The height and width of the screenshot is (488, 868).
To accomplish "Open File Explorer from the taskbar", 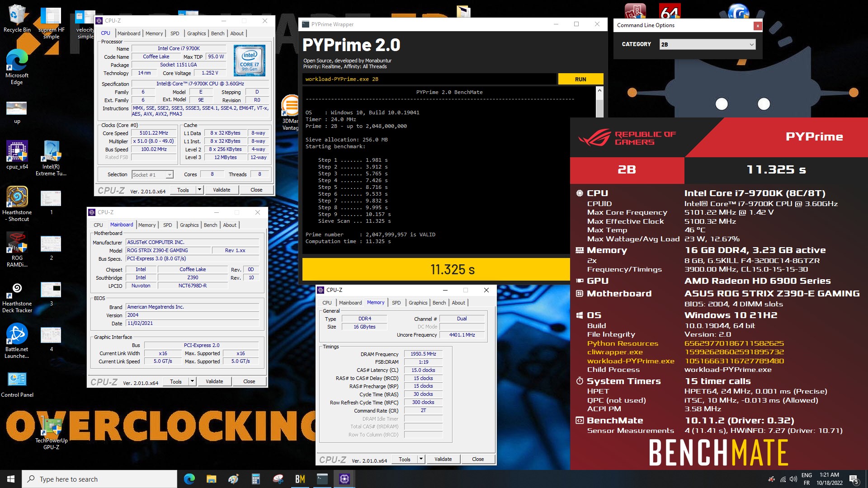I will pos(211,479).
